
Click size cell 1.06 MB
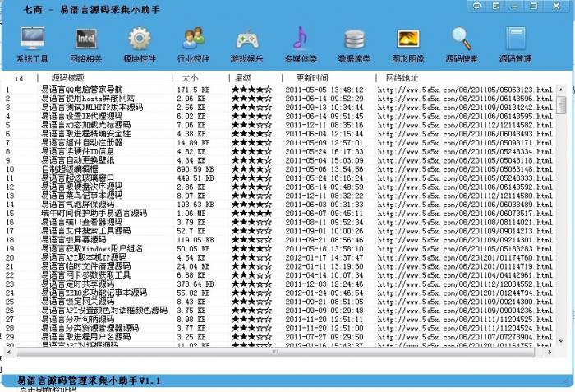pos(191,213)
